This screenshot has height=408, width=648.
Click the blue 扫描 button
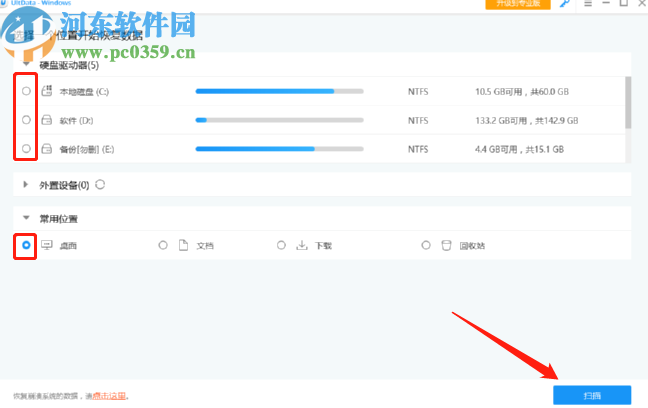(x=594, y=395)
